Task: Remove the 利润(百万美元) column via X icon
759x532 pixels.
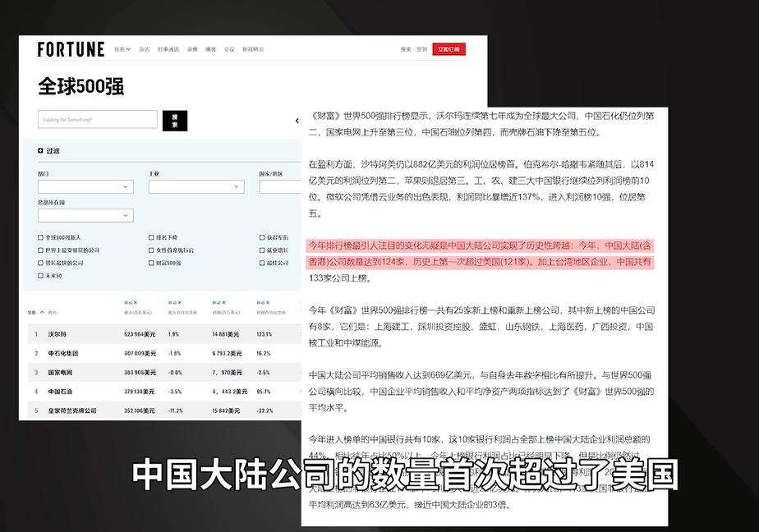Action: pyautogui.click(x=223, y=302)
